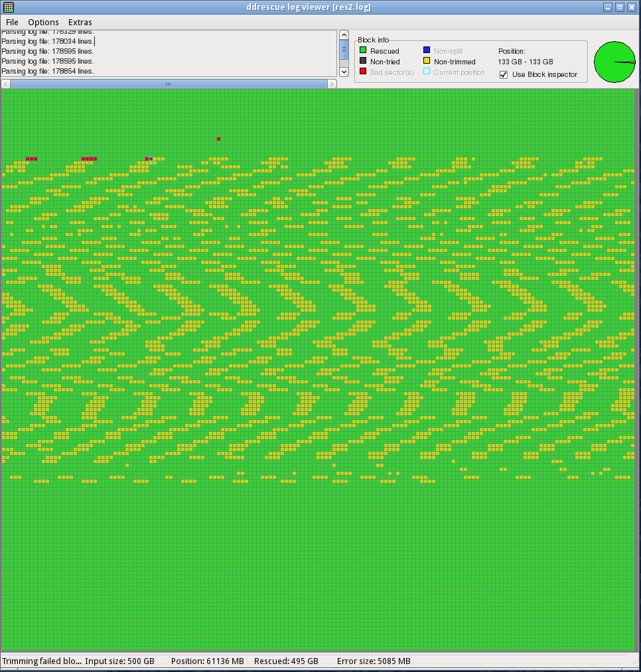This screenshot has width=641, height=672.
Task: Toggle the Use Block inspector checkbox
Action: [x=503, y=74]
